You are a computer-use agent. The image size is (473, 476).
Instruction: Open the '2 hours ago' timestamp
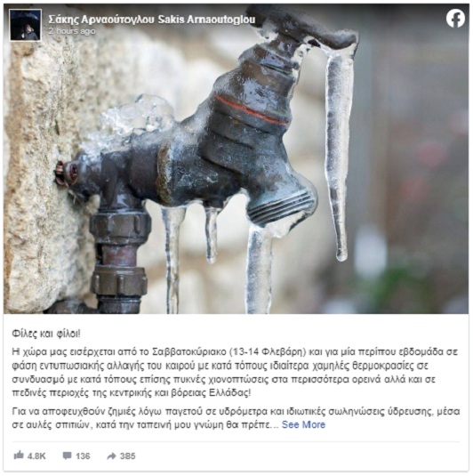pyautogui.click(x=72, y=31)
